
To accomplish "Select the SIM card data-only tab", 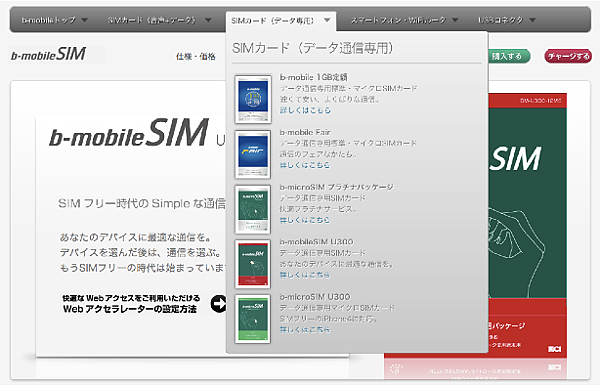I will pyautogui.click(x=281, y=21).
